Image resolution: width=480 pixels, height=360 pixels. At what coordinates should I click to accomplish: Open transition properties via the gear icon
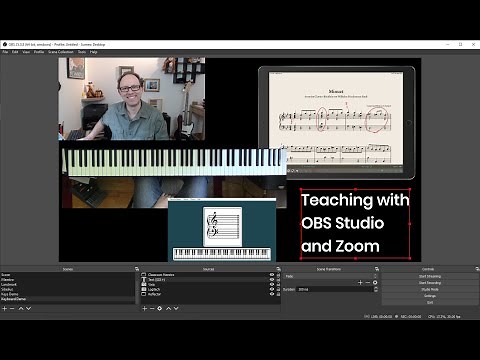[375, 282]
